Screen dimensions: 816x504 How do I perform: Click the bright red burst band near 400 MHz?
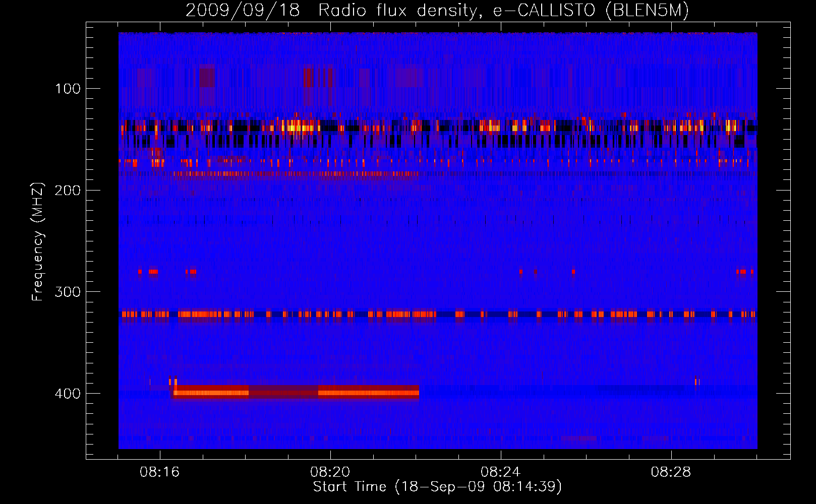(296, 392)
